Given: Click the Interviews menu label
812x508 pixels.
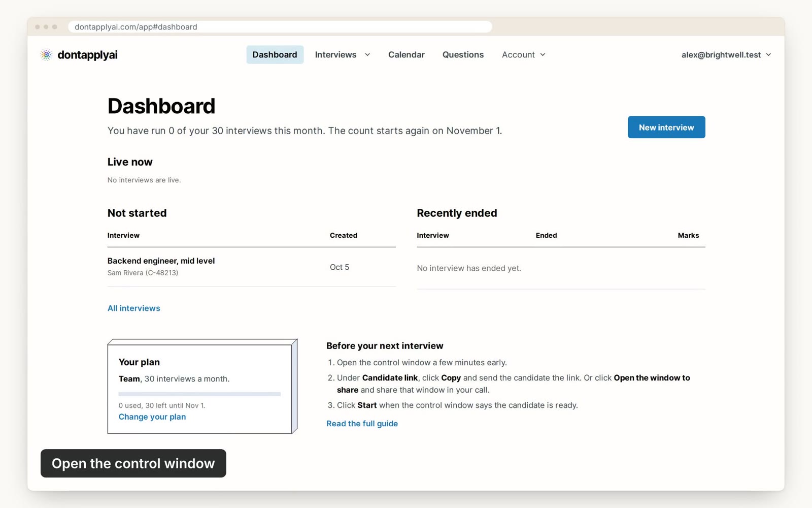Looking at the screenshot, I should (x=335, y=55).
